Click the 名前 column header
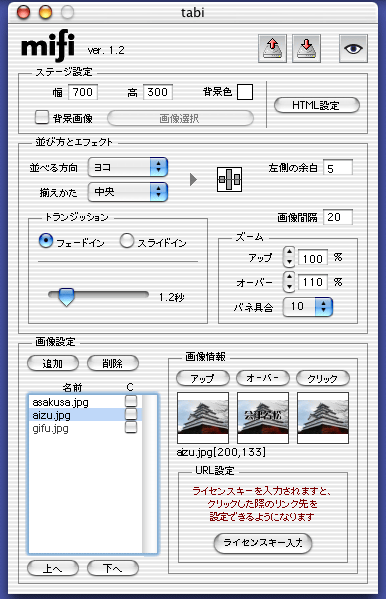This screenshot has width=386, height=599. 72,387
